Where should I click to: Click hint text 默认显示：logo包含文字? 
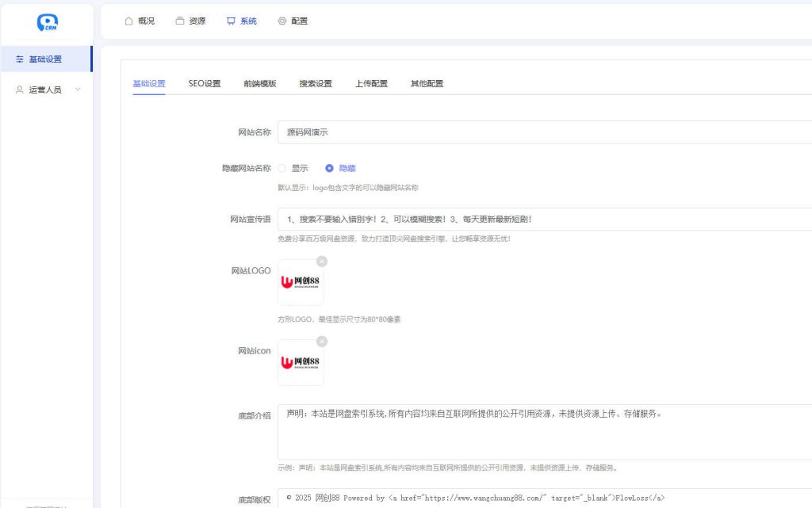(x=348, y=188)
